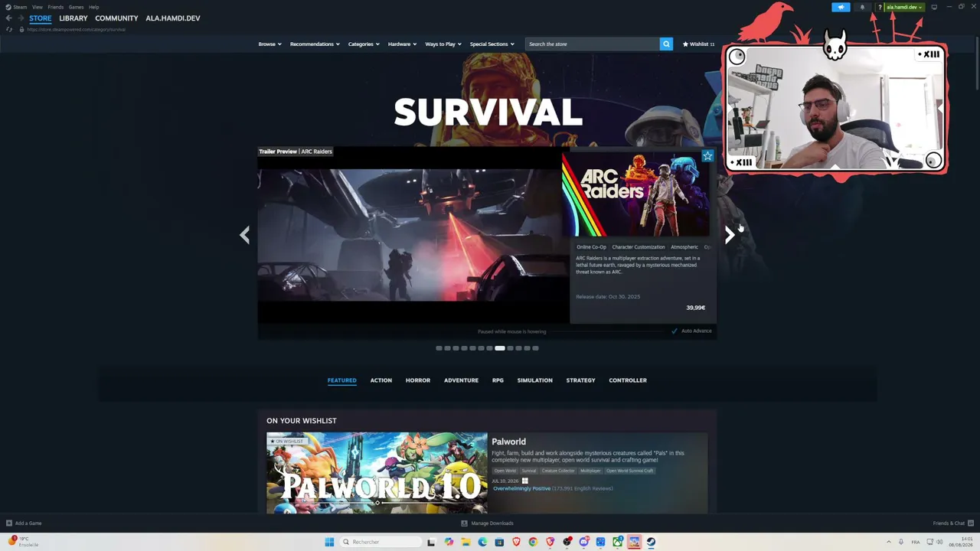Screen dimensions: 980x551
Task: Open the Special Sections dropdown
Action: coord(492,44)
